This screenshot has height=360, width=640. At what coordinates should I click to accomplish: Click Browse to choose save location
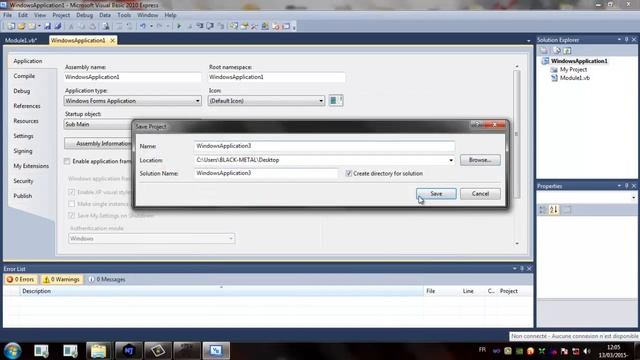tap(480, 160)
